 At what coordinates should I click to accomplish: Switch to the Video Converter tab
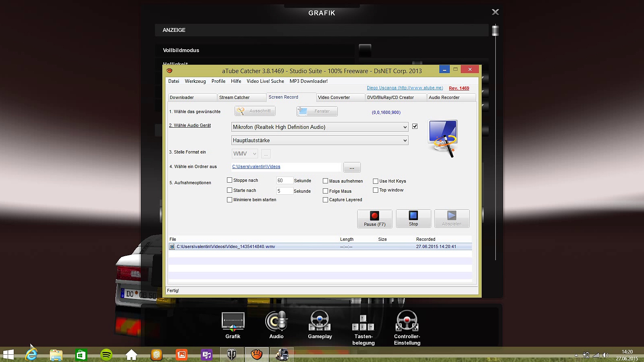[x=340, y=97]
